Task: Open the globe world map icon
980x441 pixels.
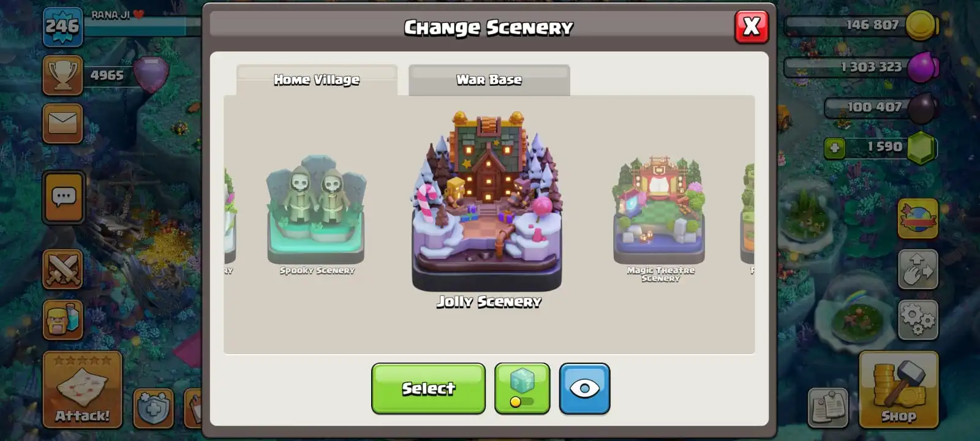Action: pos(918,219)
